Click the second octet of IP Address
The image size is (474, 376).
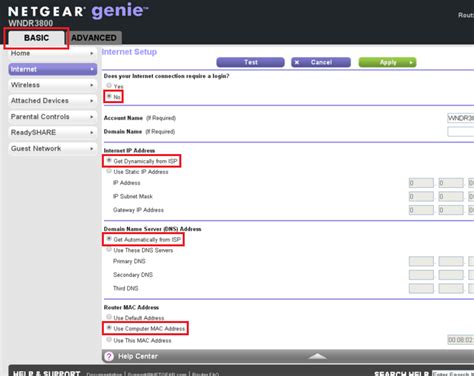click(x=451, y=183)
